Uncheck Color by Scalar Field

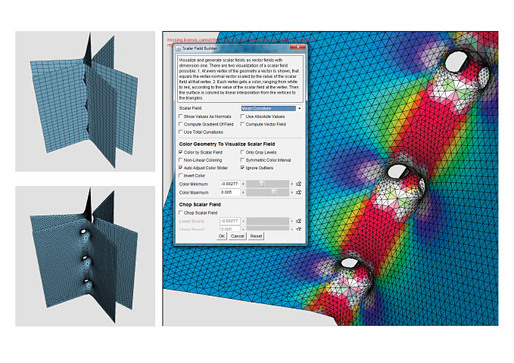click(181, 152)
